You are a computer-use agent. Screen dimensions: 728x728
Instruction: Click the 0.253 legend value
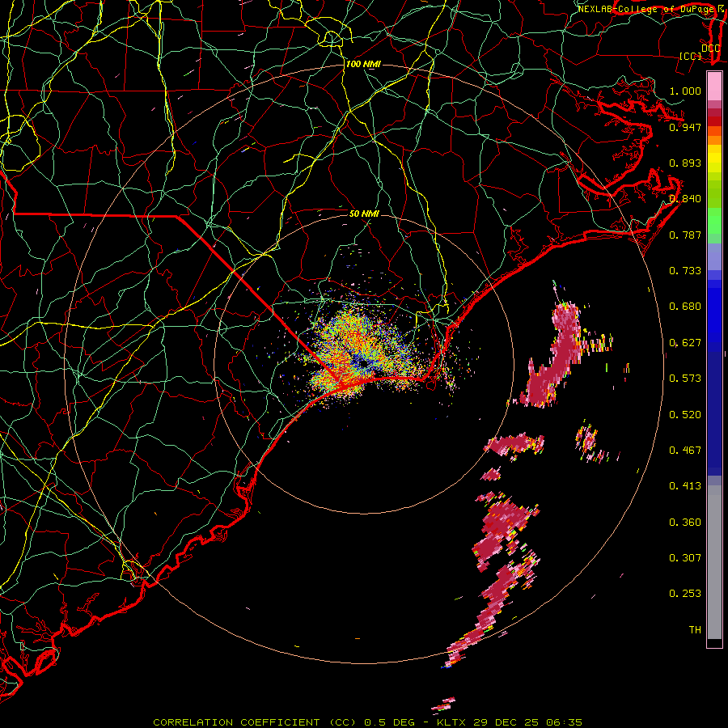coord(685,594)
